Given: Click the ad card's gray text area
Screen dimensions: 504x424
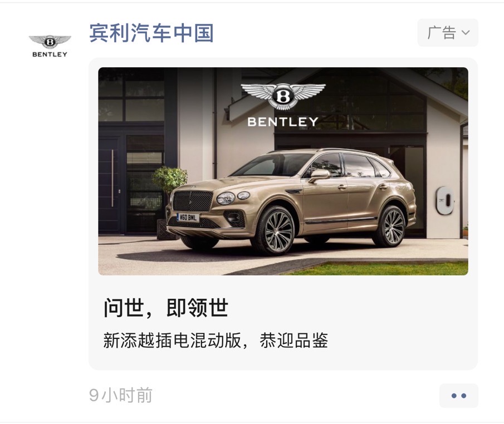Looking at the screenshot, I should tap(283, 323).
